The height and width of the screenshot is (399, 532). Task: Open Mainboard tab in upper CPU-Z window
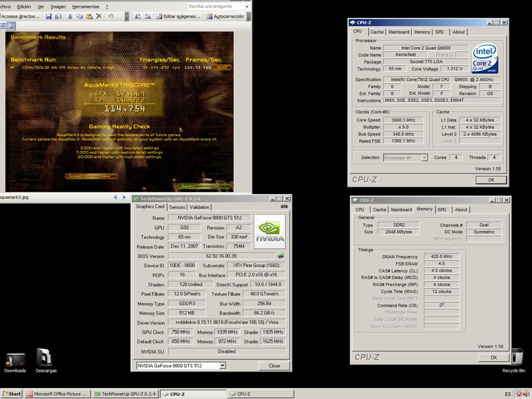[399, 32]
